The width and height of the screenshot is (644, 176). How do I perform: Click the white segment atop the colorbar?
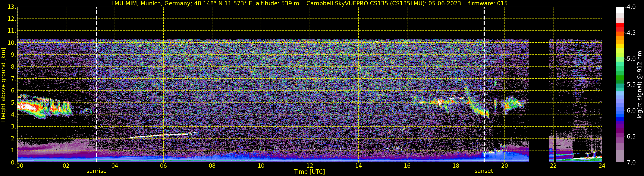[620, 9]
